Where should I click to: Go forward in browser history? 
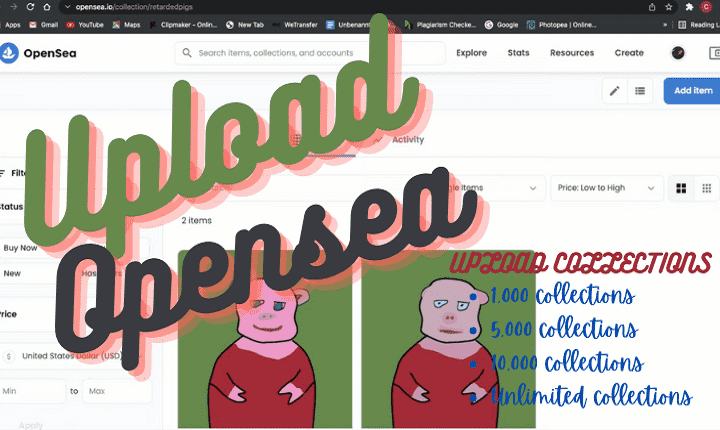coord(14,7)
